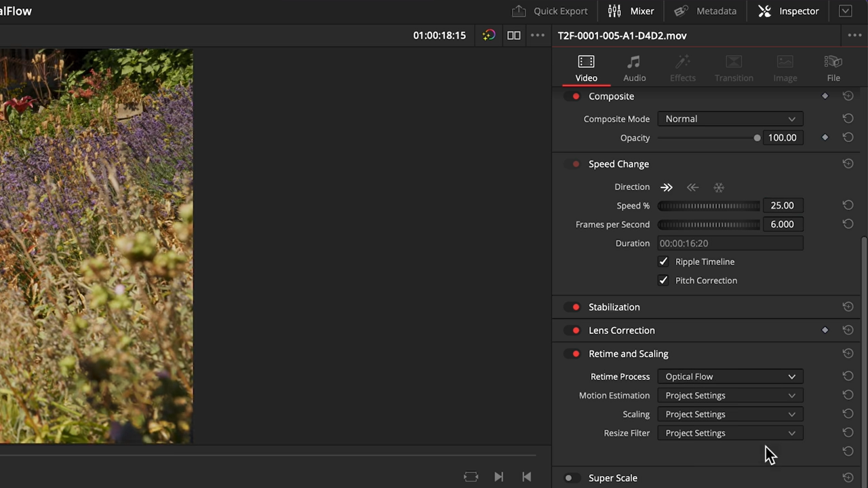
Task: Open the Mixer panel
Action: tap(631, 11)
